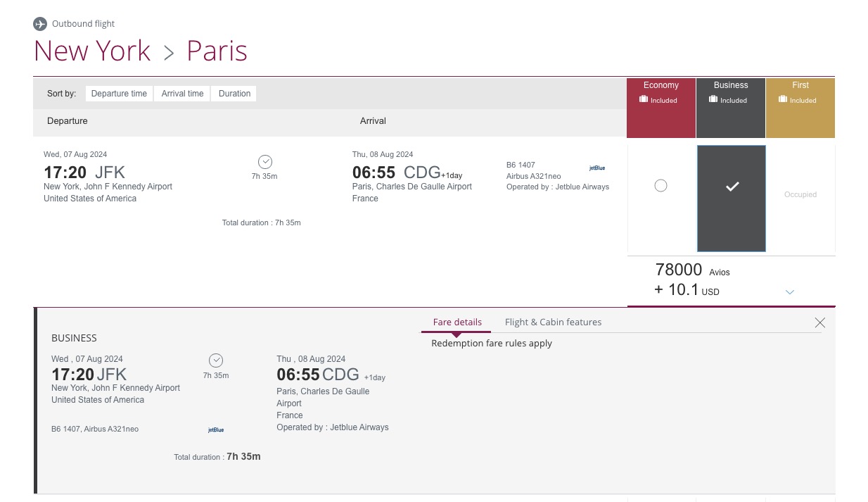Sort flights by Arrival time
This screenshot has width=868, height=502.
point(182,94)
